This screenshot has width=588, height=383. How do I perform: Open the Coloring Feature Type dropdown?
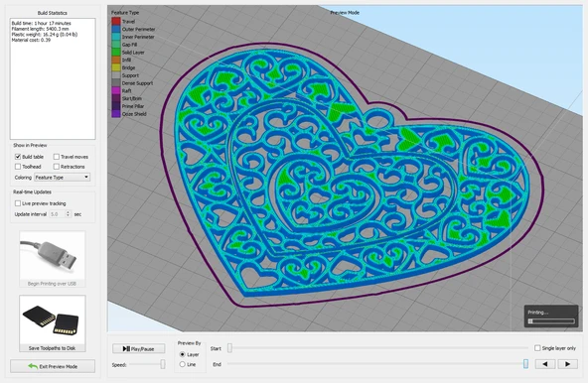coord(63,178)
